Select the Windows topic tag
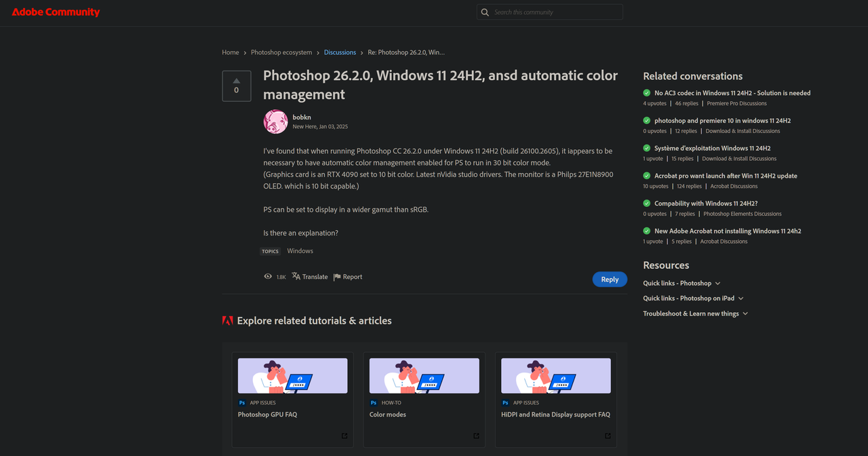 coord(300,251)
